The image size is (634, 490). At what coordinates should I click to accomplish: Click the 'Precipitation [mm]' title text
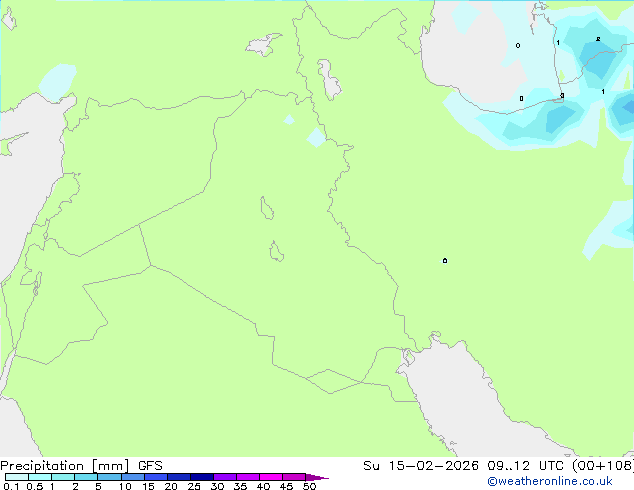[65, 466]
